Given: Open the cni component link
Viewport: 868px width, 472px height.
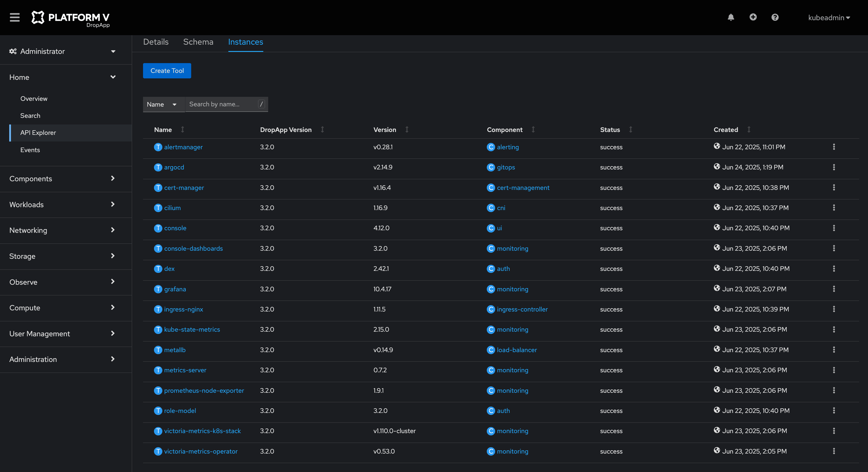Looking at the screenshot, I should pos(501,208).
